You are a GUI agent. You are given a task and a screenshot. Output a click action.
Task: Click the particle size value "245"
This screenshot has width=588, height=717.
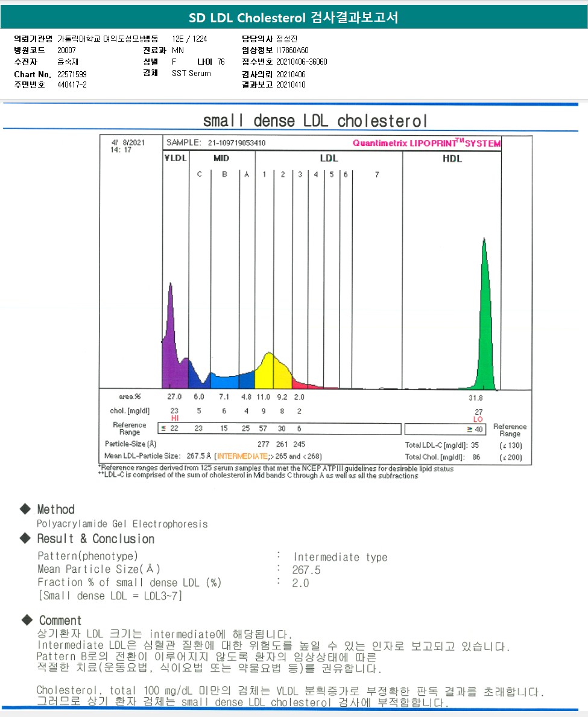tap(299, 444)
